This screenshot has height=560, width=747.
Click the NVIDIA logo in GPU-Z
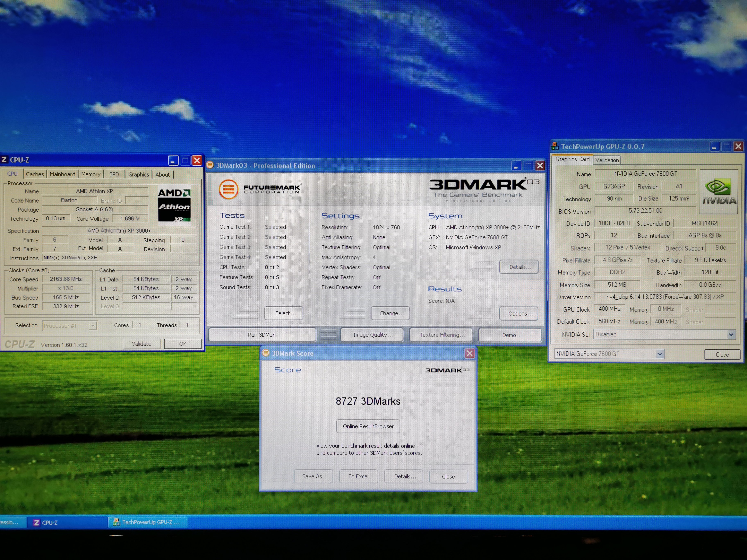pos(719,192)
